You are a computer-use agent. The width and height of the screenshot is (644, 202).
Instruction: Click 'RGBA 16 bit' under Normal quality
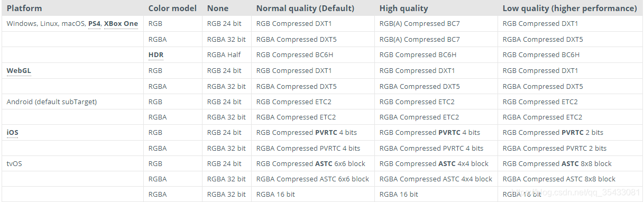tap(275, 195)
